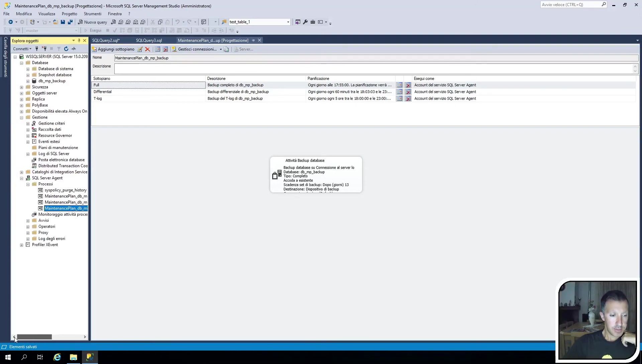Screen dimensions: 642x364
Task: Open the File menu
Action: click(6, 14)
